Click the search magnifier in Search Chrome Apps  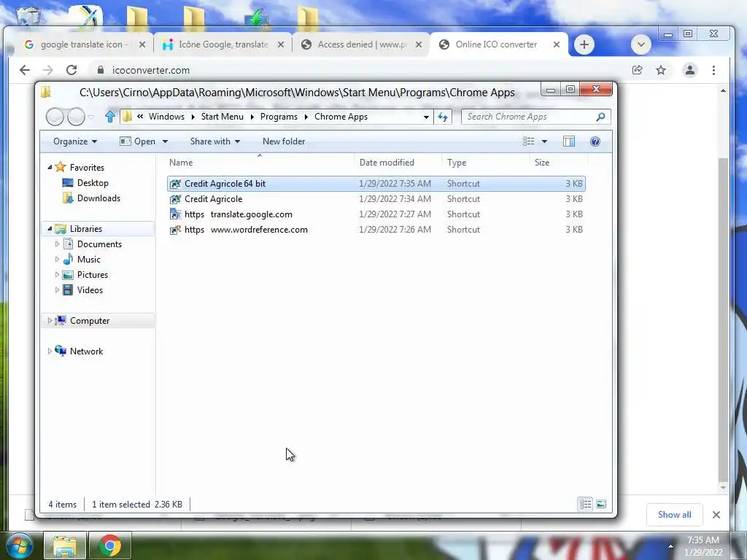pos(601,117)
